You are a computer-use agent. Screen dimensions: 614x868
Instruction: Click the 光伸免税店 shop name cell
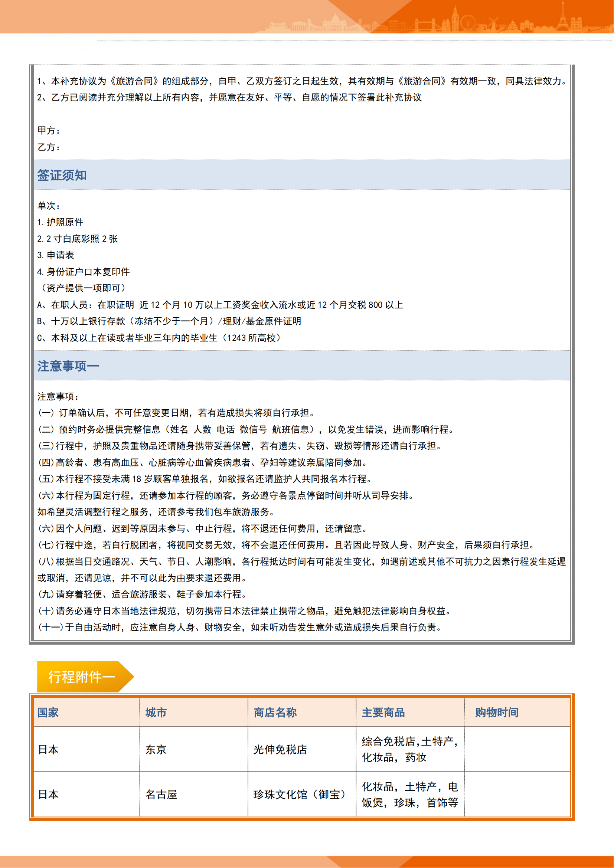[280, 750]
